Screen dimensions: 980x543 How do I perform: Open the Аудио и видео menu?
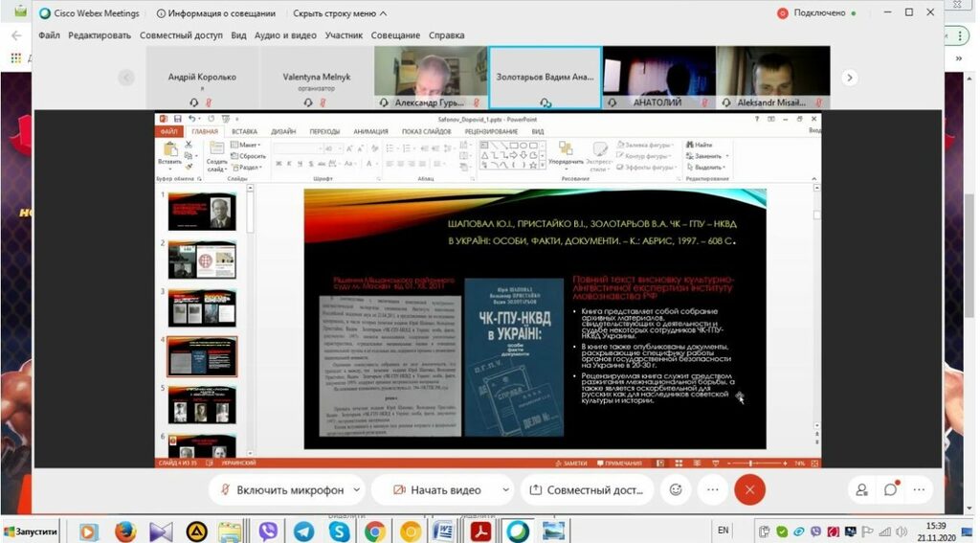285,35
